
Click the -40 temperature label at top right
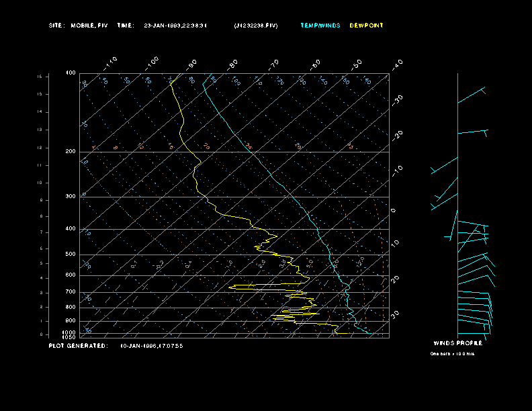pos(397,64)
